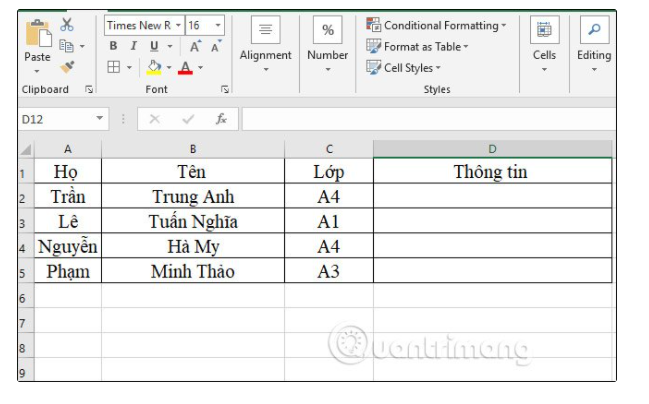The height and width of the screenshot is (404, 649).
Task: Click Cell Styles
Action: pos(404,67)
